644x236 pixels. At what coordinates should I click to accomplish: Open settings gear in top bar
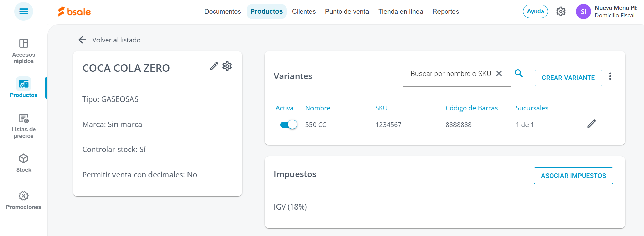click(x=561, y=12)
